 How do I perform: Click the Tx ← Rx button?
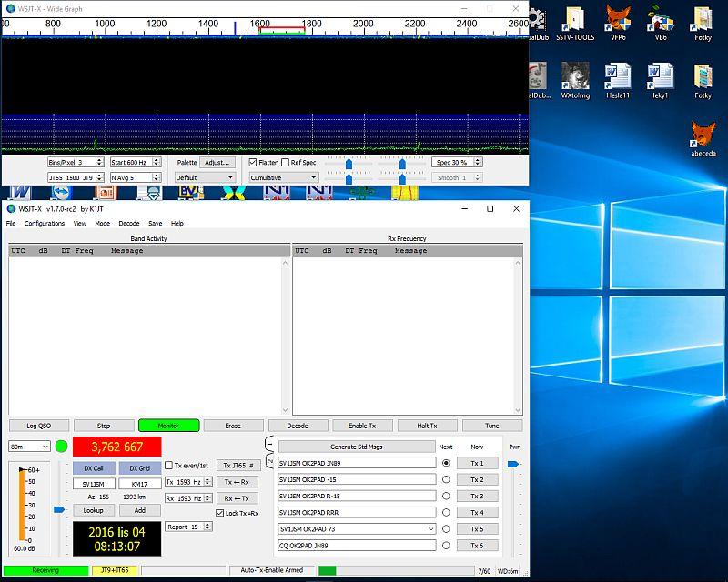tap(237, 482)
